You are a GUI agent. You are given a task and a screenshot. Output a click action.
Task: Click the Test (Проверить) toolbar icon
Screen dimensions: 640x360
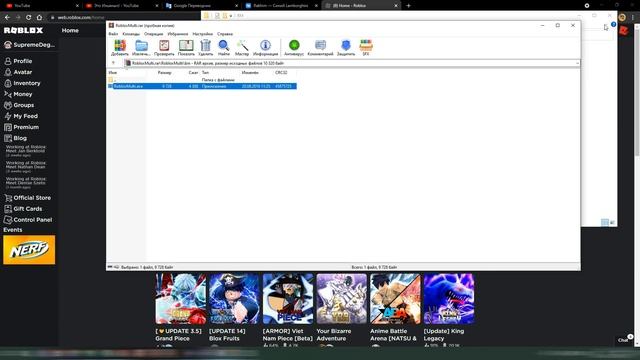[164, 48]
